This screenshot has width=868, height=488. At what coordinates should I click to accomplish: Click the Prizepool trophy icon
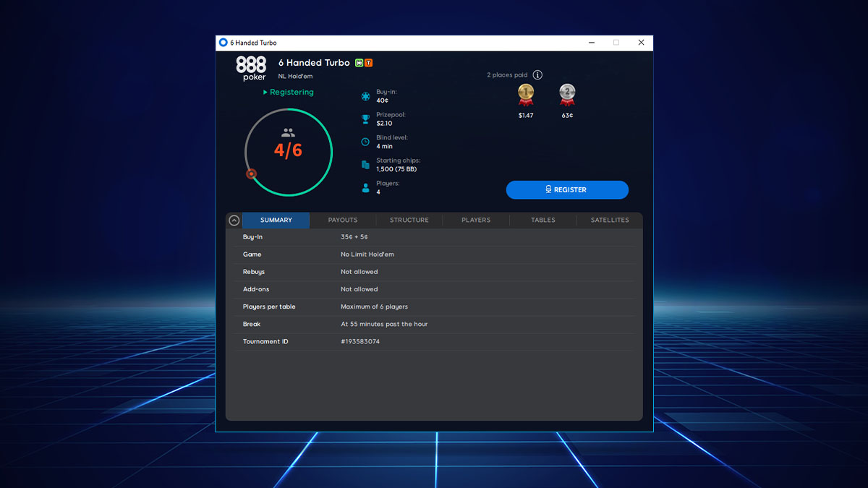(365, 119)
